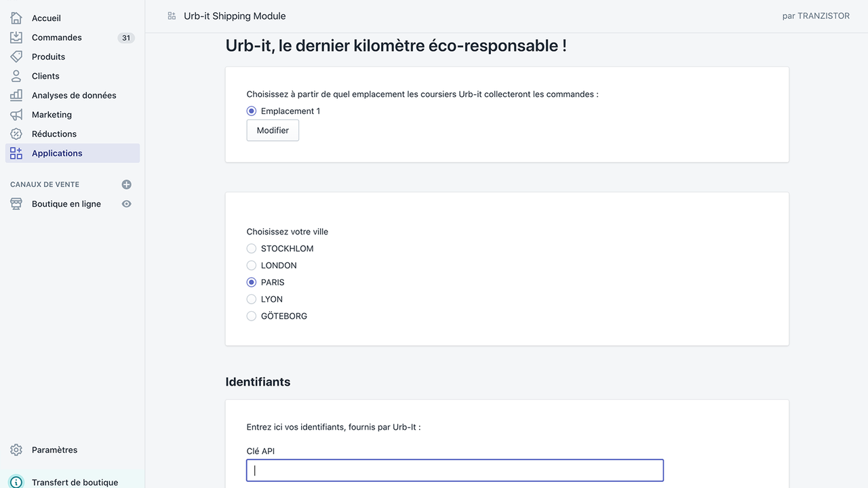Click Urb-it Shipping Module title

tap(235, 16)
